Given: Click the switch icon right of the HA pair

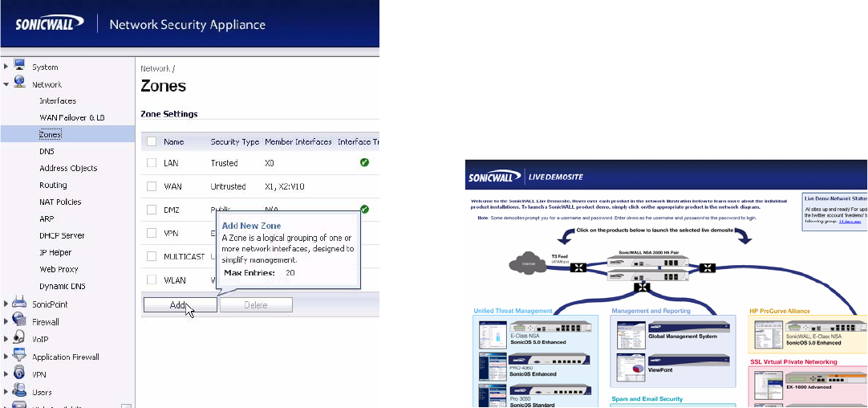Looking at the screenshot, I should (708, 268).
